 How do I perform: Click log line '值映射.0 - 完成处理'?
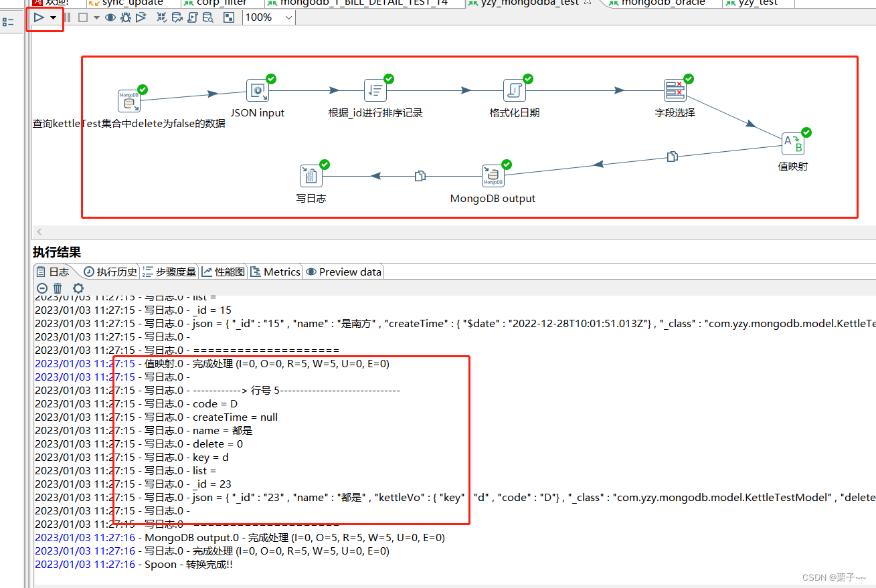212,364
